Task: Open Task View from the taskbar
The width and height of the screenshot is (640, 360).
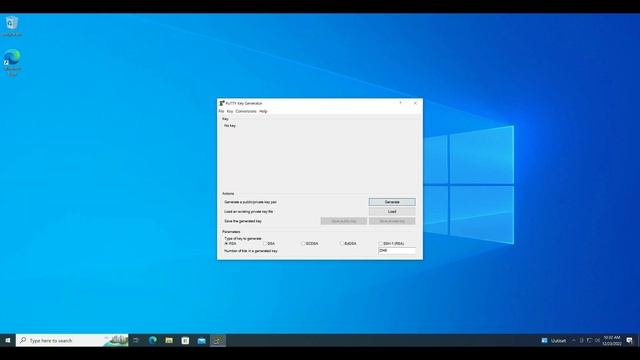Action: pyautogui.click(x=136, y=340)
